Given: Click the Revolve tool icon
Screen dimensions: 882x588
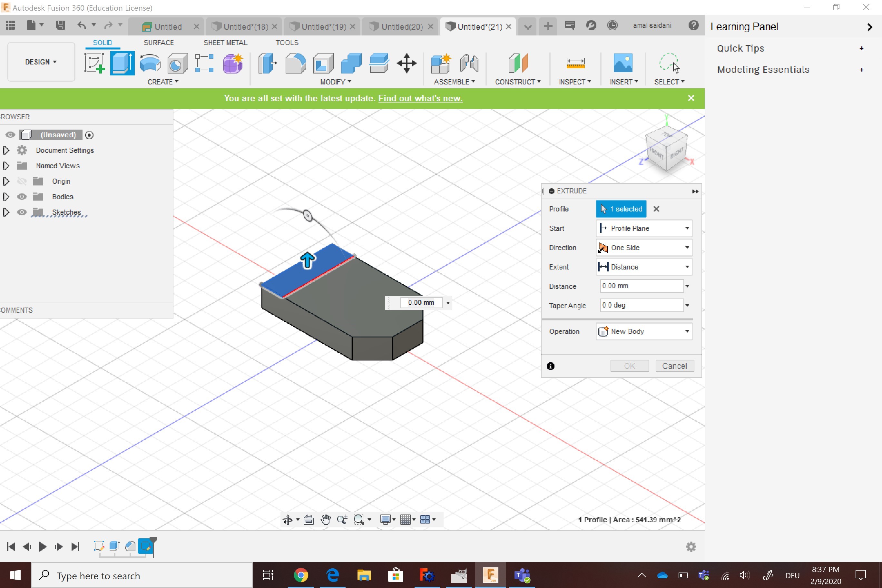Looking at the screenshot, I should coord(150,63).
